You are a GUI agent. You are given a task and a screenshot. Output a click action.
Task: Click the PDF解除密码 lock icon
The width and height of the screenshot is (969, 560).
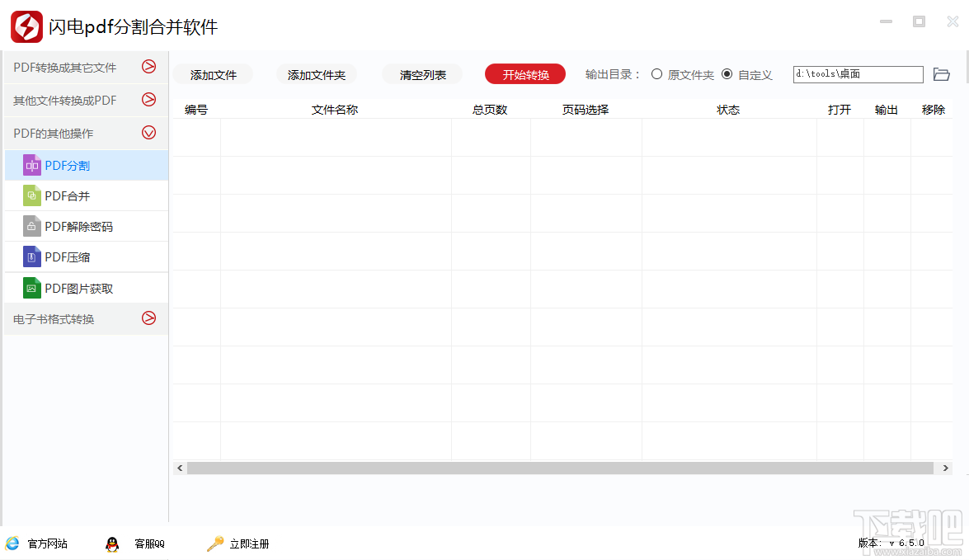[31, 226]
